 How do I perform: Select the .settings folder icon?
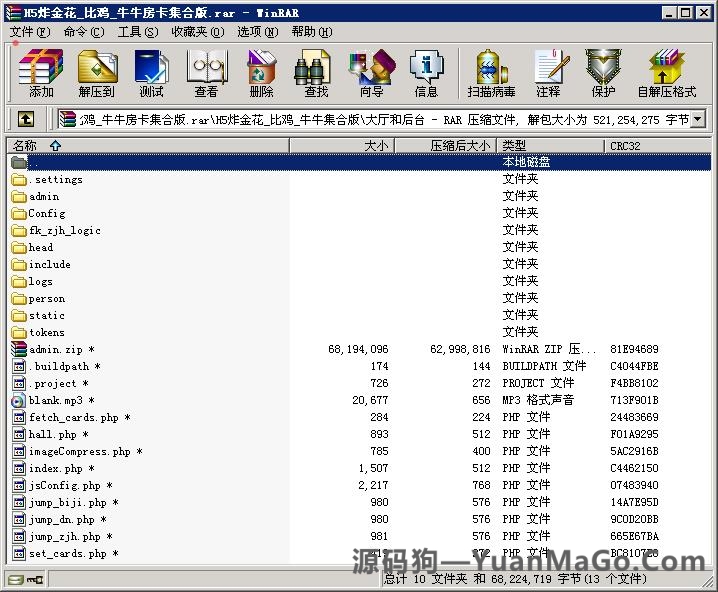pos(19,179)
